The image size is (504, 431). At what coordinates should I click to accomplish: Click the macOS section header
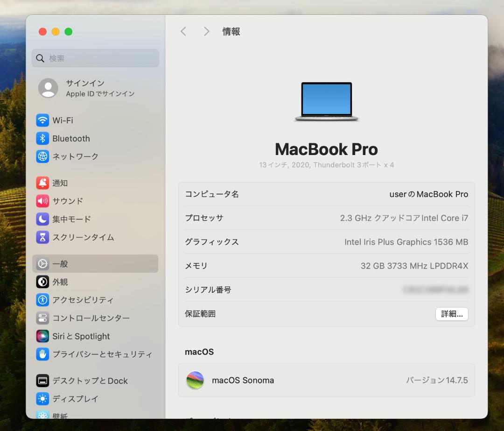(199, 352)
